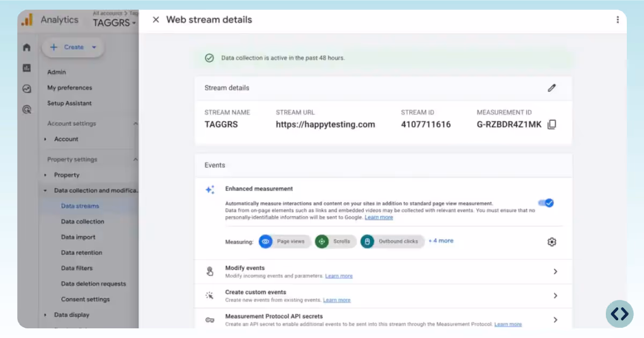Open Learn more for Measurement Protocol secrets

click(508, 324)
